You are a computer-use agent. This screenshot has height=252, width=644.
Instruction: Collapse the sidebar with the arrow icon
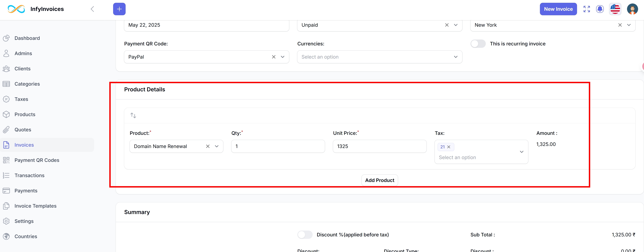(92, 9)
